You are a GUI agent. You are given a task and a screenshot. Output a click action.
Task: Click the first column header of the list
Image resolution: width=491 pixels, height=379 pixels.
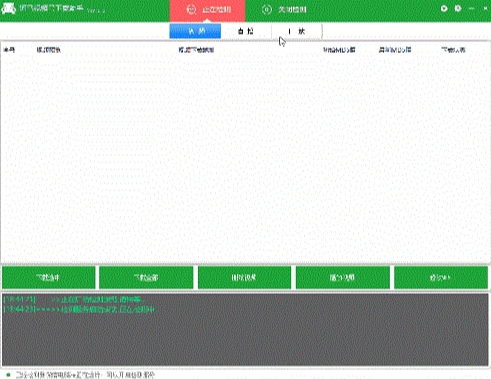coord(9,50)
